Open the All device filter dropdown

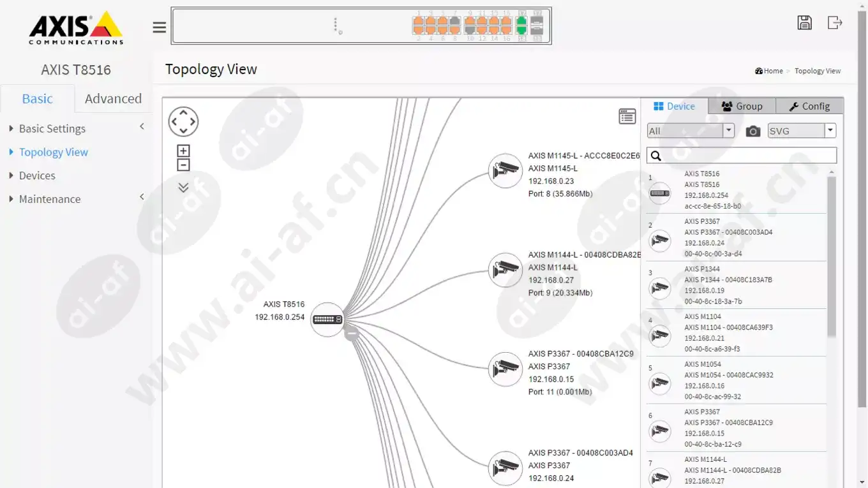[x=691, y=131]
